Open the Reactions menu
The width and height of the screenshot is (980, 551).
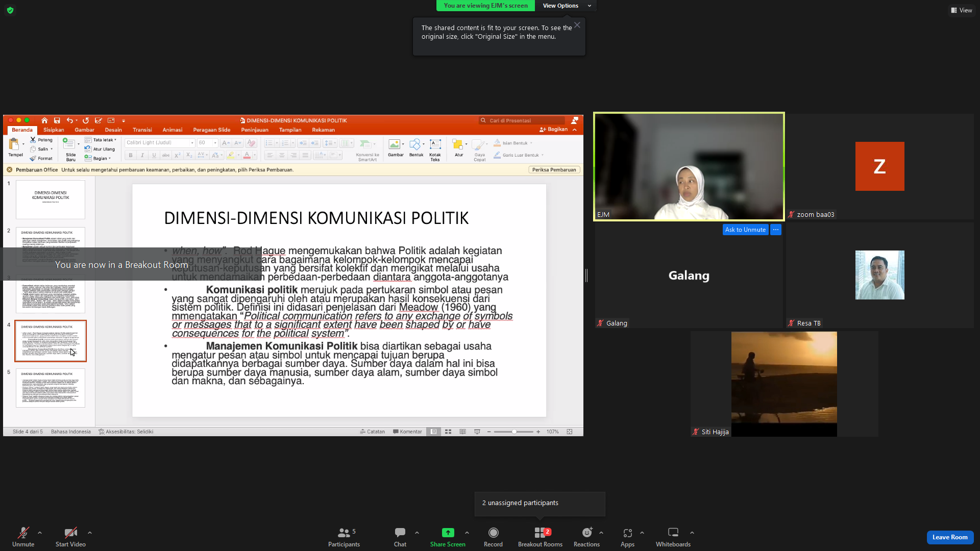tap(586, 537)
